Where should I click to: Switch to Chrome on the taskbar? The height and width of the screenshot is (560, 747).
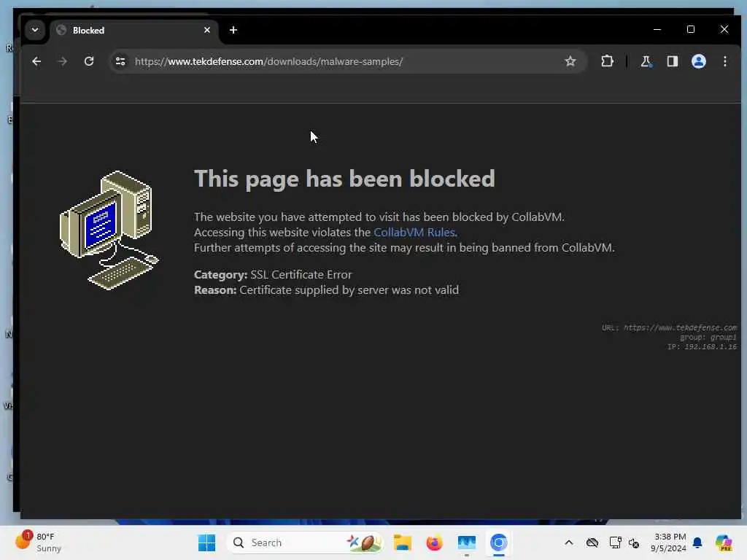[x=498, y=542]
